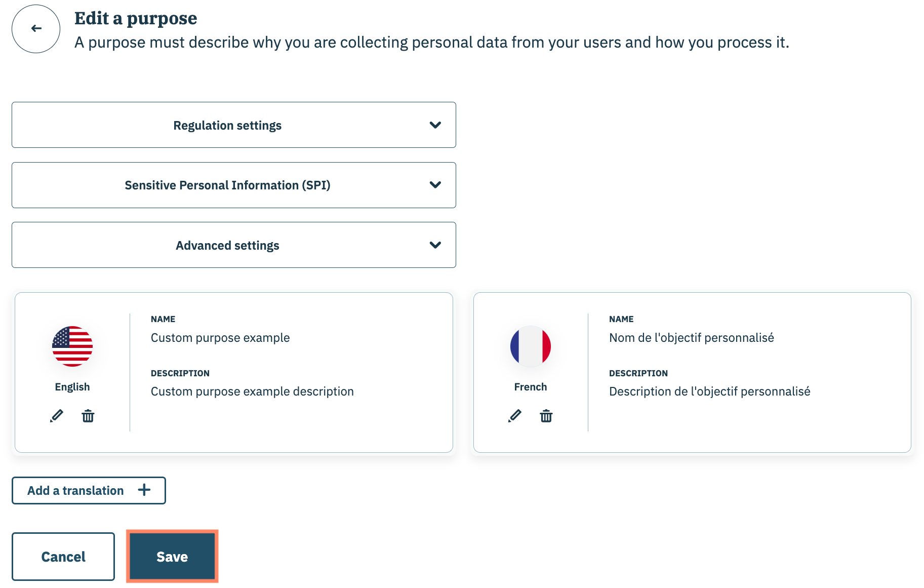Screen dimensions: 924x588
Task: Select the English name 'Custom purpose example'
Action: point(220,338)
